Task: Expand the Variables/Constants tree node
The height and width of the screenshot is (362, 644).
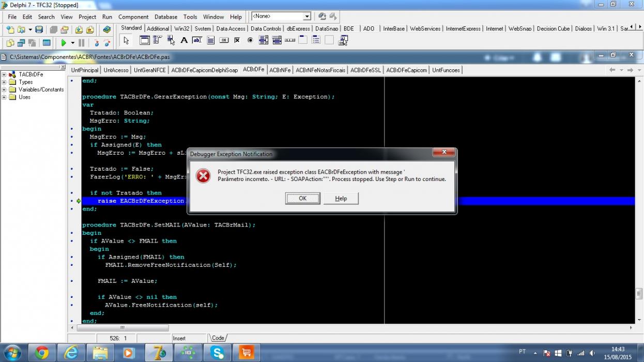Action: tap(4, 89)
